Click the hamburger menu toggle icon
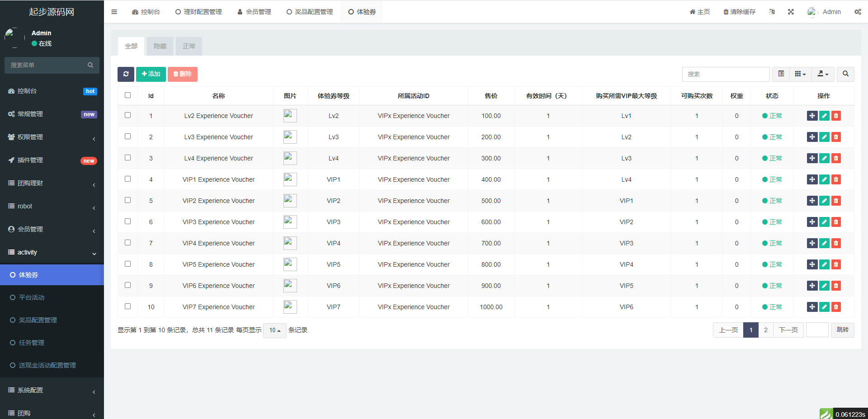The height and width of the screenshot is (419, 868). pyautogui.click(x=114, y=12)
